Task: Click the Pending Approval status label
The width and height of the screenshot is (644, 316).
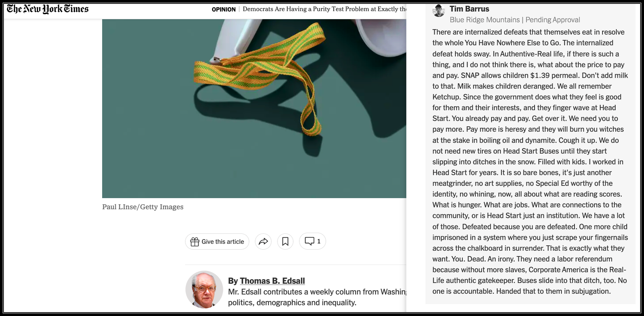Action: click(553, 20)
